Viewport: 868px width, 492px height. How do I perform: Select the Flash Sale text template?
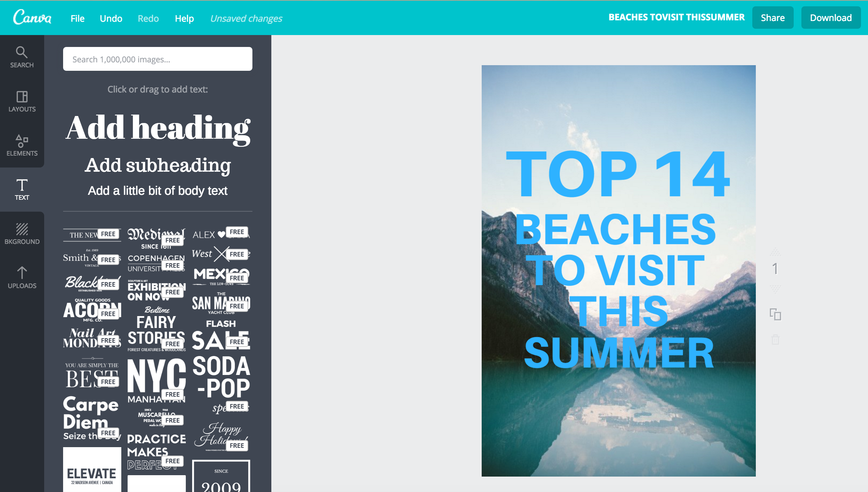pos(221,335)
